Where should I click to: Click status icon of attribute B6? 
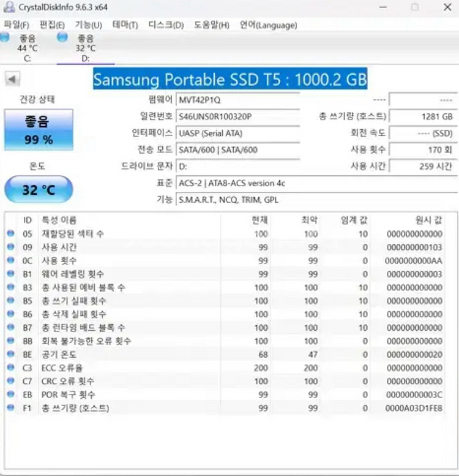[x=11, y=313]
